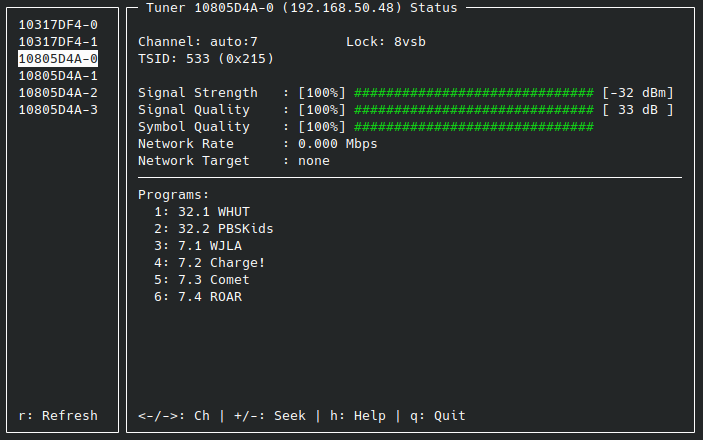703x440 pixels.
Task: Click the '<-/->: Ch' channel hint
Action: coord(174,415)
